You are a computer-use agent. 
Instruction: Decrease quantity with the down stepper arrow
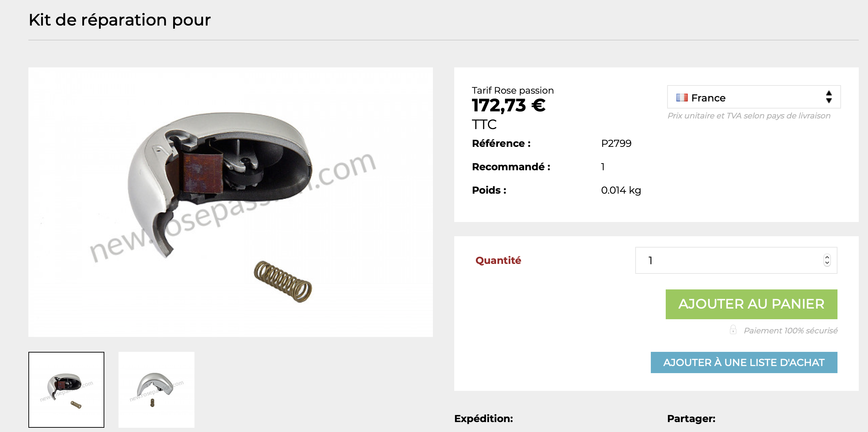[x=827, y=263]
